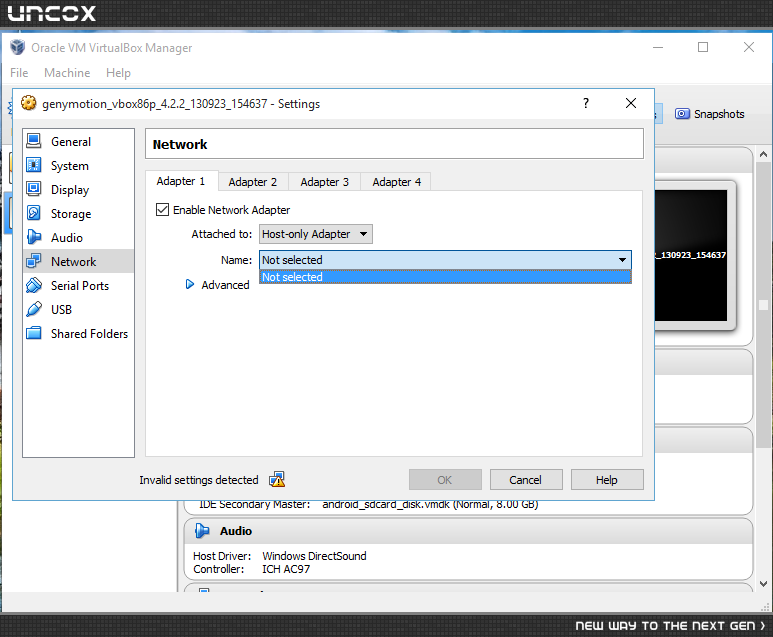This screenshot has width=773, height=637.
Task: Open the Storage disk icon
Action: click(34, 213)
